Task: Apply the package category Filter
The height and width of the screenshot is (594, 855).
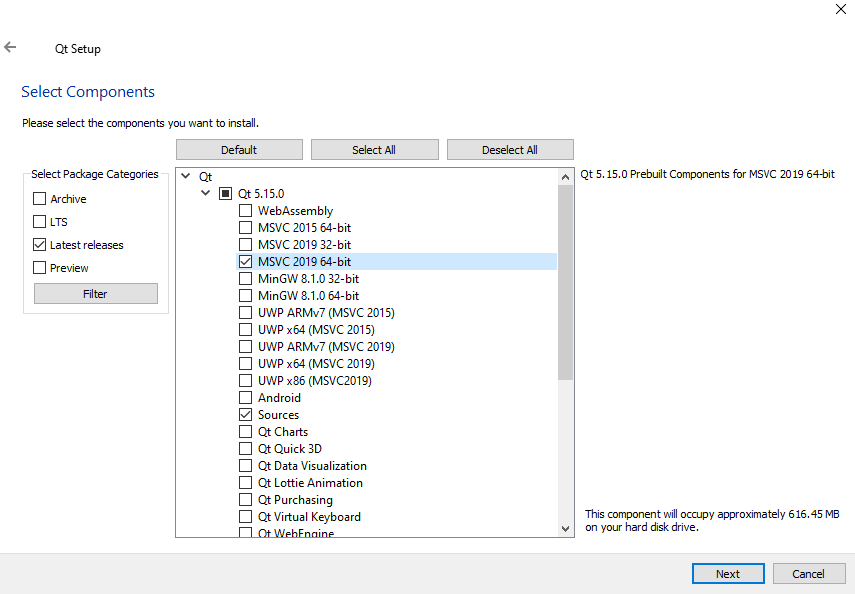Action: (x=95, y=293)
